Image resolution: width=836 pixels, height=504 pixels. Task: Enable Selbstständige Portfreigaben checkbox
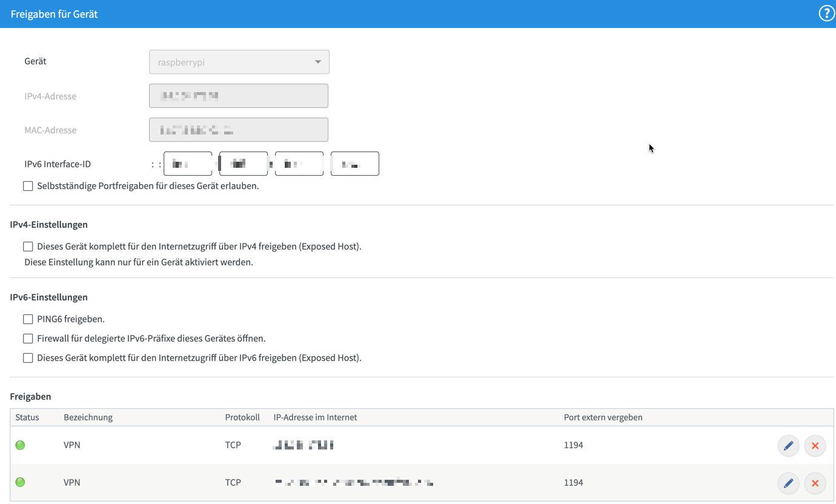[x=28, y=186]
